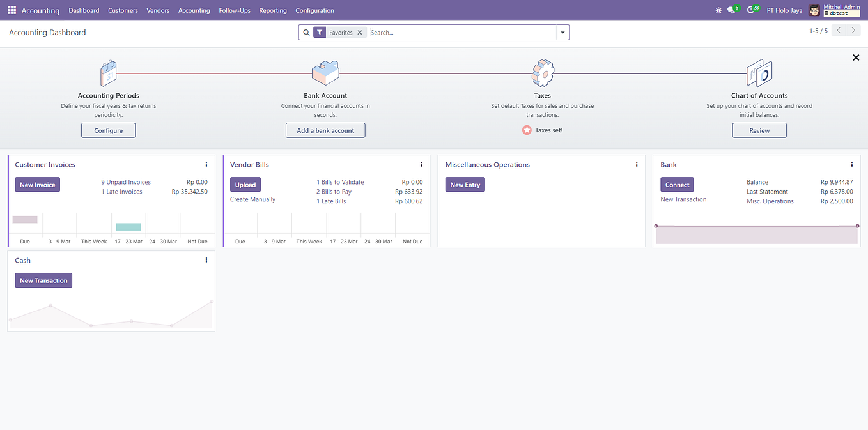Open the apps switcher grid icon

tap(12, 10)
